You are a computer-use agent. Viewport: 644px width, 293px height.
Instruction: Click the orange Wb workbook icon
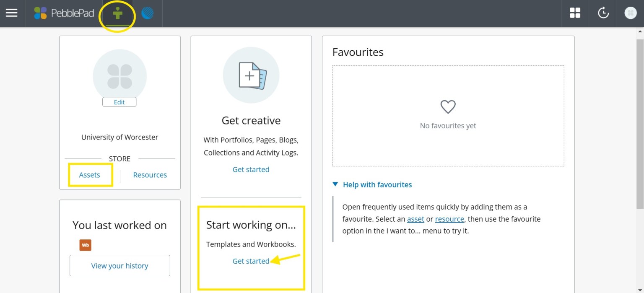pyautogui.click(x=86, y=245)
